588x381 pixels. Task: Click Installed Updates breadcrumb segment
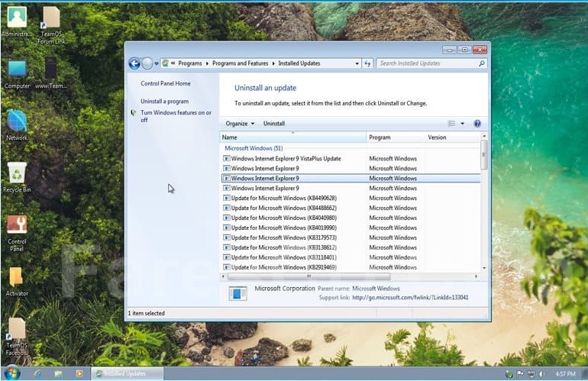299,63
